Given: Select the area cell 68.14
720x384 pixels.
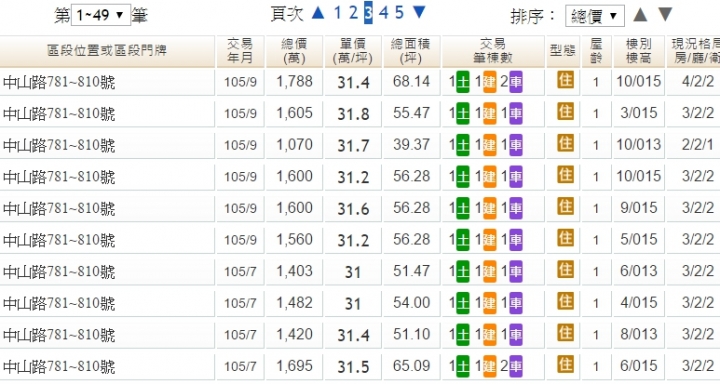Looking at the screenshot, I should [x=411, y=82].
